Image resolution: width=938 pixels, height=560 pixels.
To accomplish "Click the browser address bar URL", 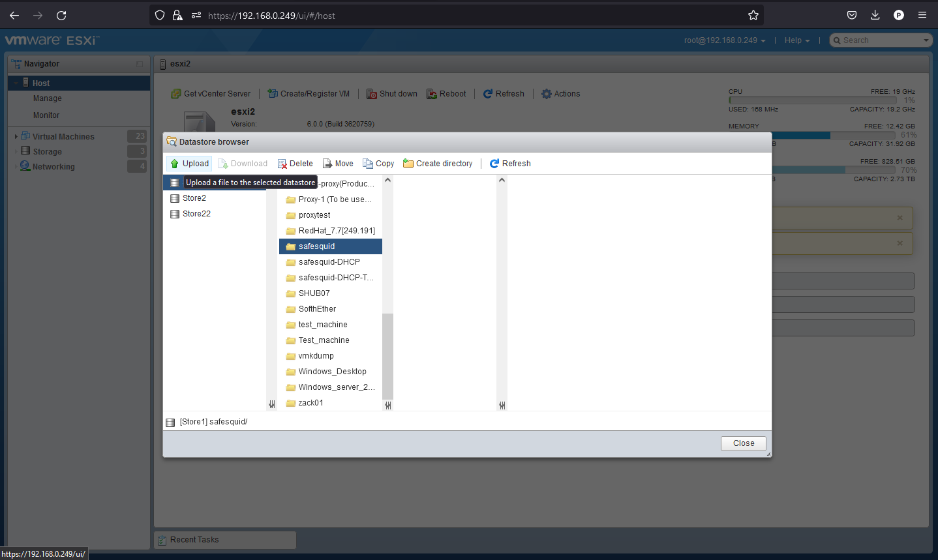I will tap(271, 16).
